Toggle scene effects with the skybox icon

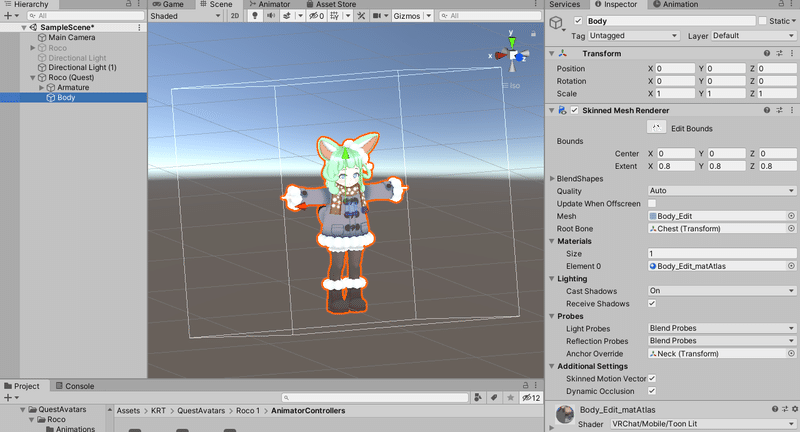(x=287, y=16)
